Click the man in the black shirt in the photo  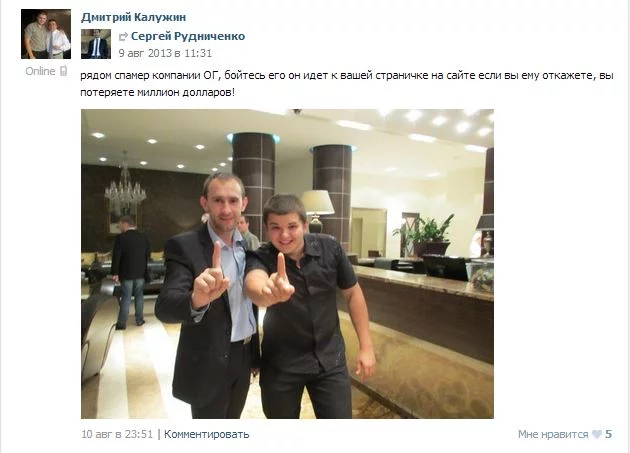click(309, 305)
